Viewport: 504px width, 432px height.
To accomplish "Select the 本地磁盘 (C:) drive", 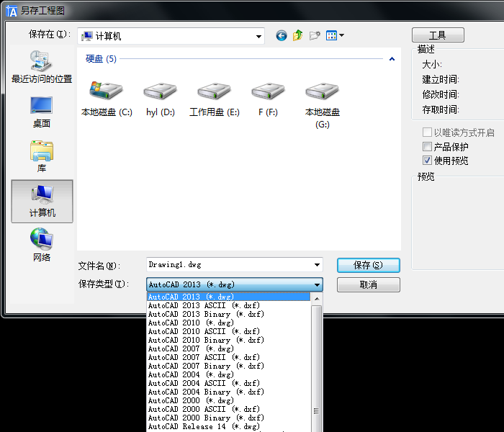I will click(x=107, y=99).
